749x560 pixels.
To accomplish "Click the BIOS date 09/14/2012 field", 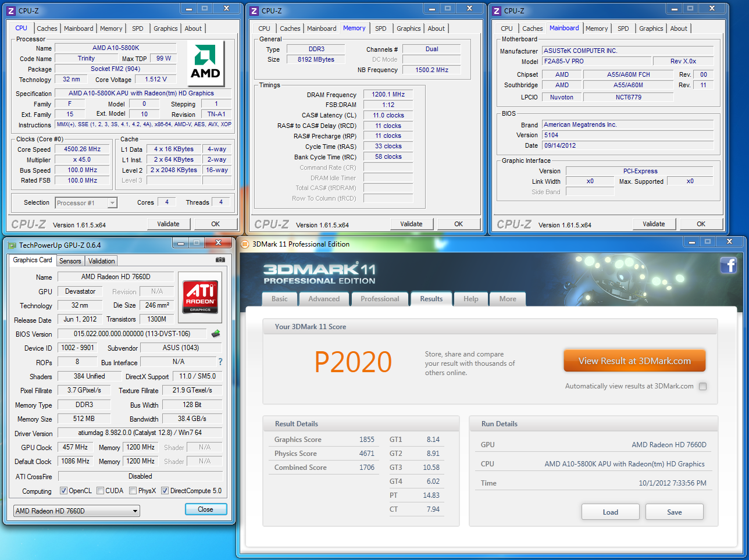I will (628, 145).
